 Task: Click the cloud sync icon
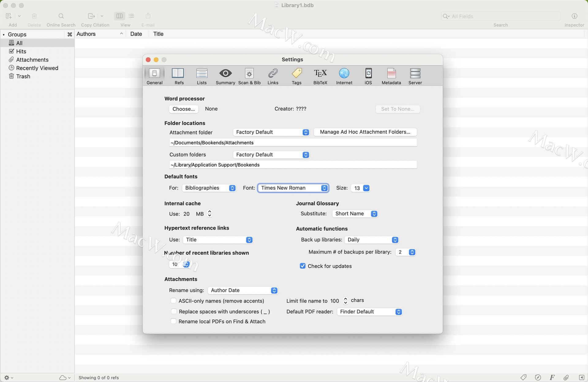tap(63, 378)
